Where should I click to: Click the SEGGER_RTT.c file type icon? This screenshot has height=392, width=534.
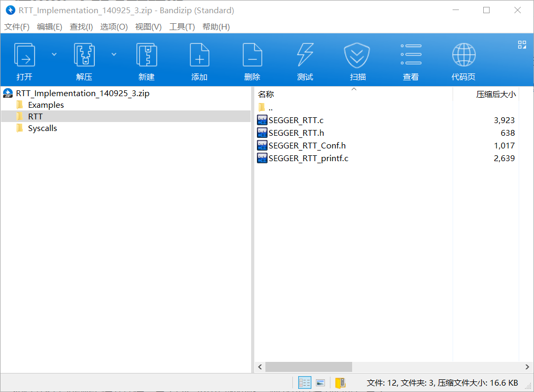click(x=262, y=120)
